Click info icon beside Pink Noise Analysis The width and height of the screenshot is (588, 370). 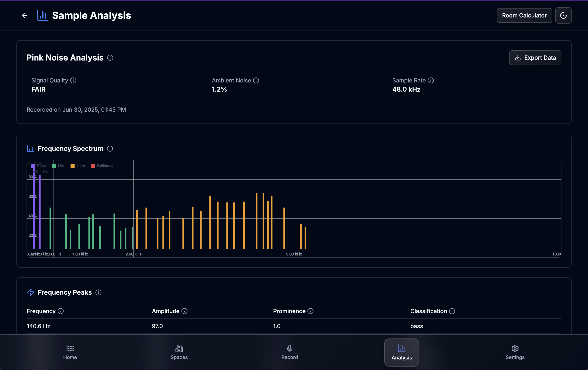point(110,58)
